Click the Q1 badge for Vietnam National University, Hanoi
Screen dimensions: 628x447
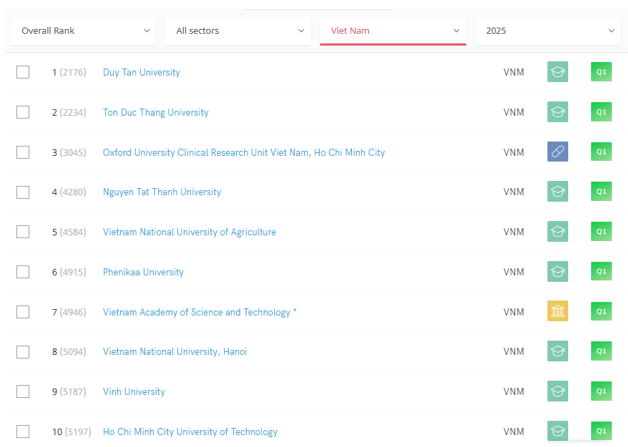(x=601, y=351)
